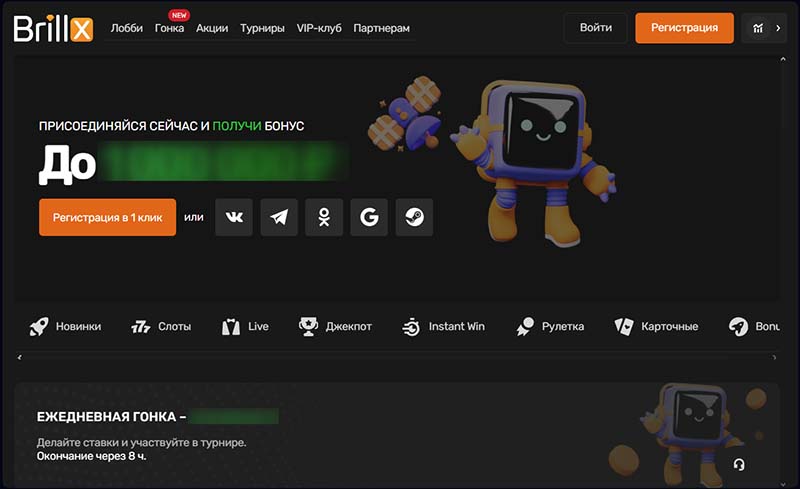Viewport: 800px width, 489px height.
Task: Click the Instant Win stopwatch icon
Action: (x=411, y=327)
